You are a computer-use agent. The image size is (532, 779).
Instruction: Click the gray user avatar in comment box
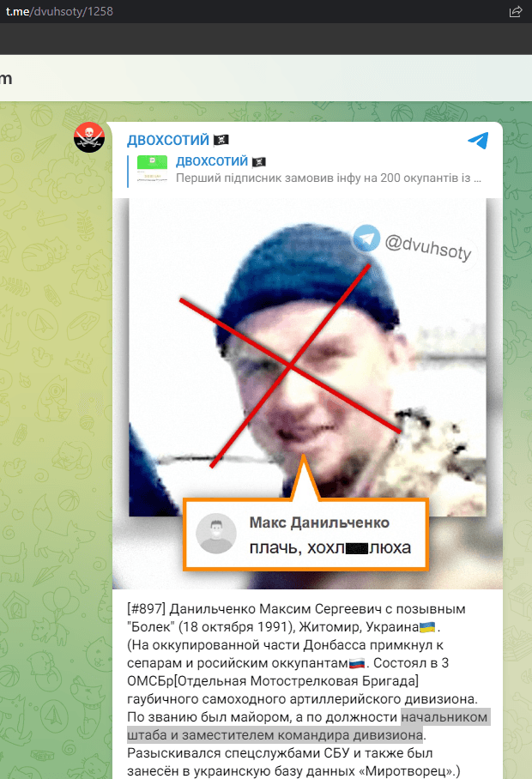[x=215, y=534]
